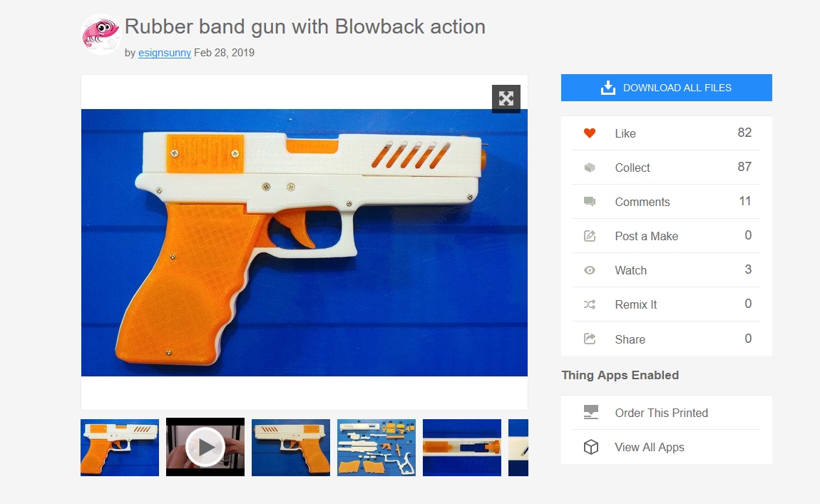Click the main gun preview image

pos(304,242)
